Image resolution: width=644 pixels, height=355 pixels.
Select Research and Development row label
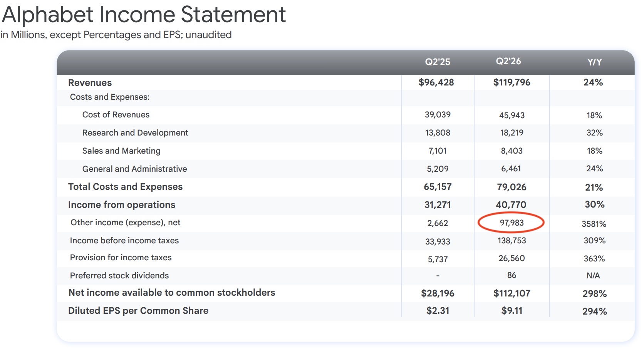pyautogui.click(x=135, y=133)
